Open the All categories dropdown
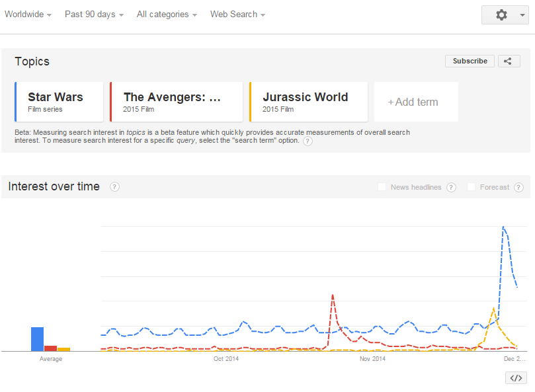This screenshot has height=392, width=535. 167,15
